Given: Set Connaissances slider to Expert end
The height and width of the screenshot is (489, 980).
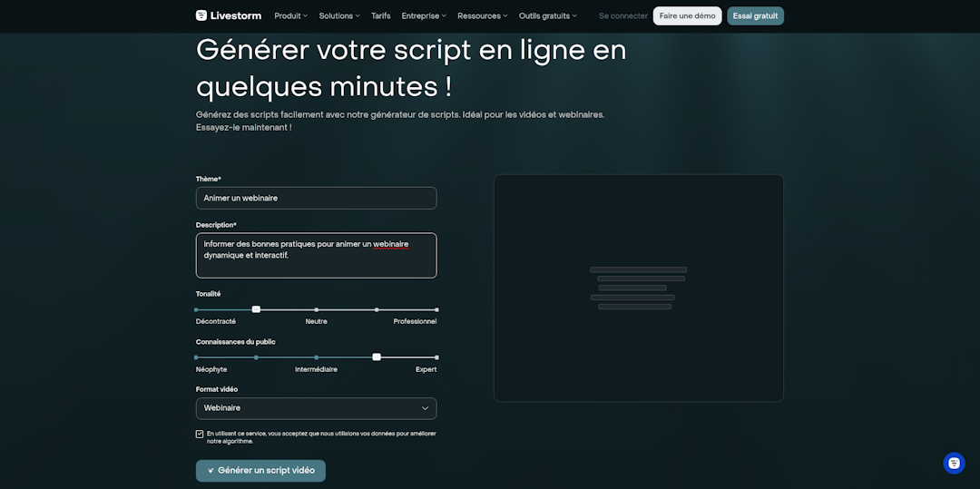Looking at the screenshot, I should click(436, 357).
